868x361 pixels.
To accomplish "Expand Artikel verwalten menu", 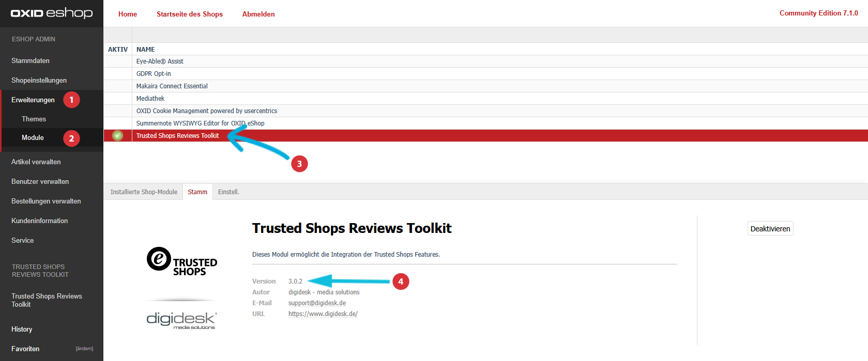I will point(36,162).
